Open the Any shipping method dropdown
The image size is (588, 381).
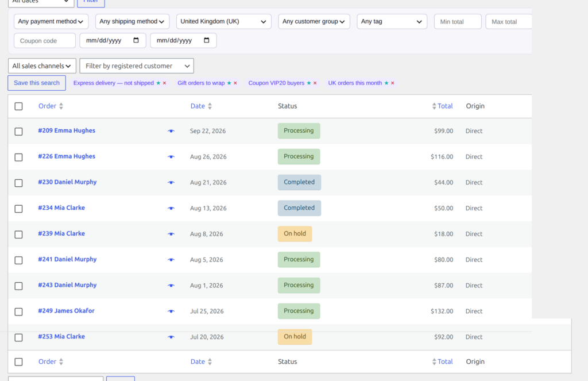pos(133,21)
